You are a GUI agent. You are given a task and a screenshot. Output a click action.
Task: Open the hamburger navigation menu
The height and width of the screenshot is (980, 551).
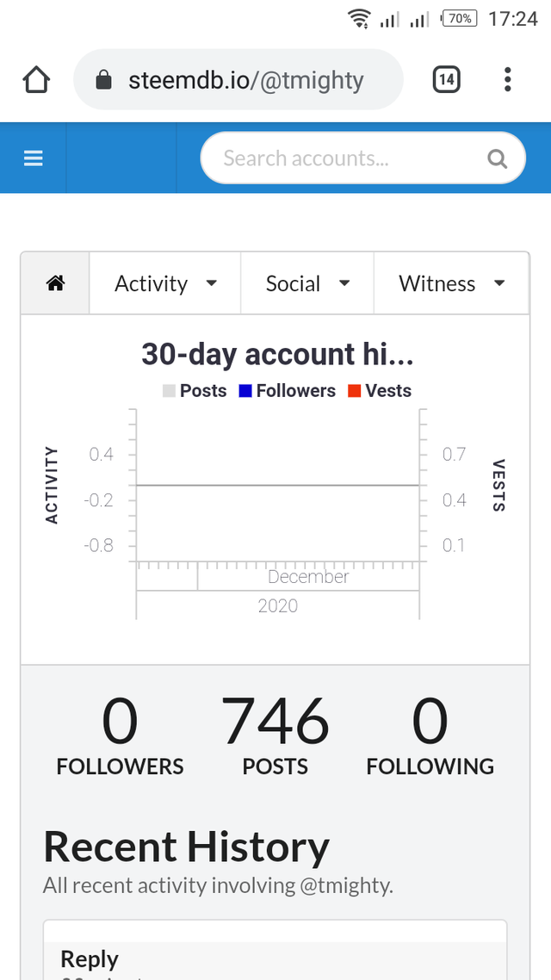pos(34,158)
